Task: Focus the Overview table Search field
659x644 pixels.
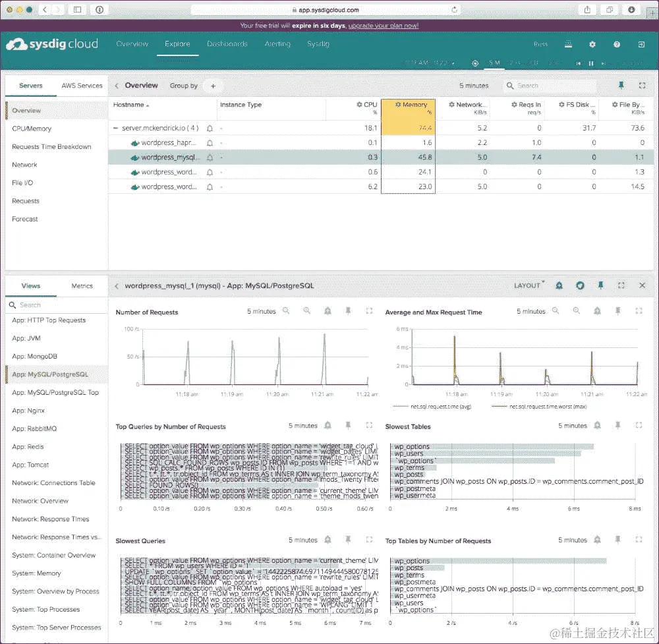Action: (550, 86)
